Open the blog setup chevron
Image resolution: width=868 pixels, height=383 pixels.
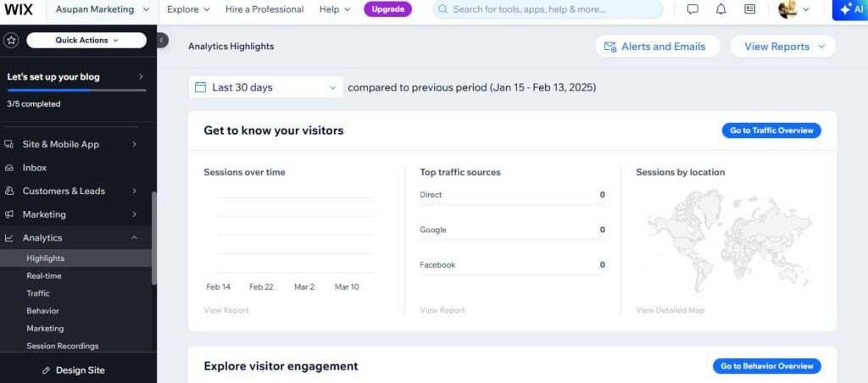141,76
